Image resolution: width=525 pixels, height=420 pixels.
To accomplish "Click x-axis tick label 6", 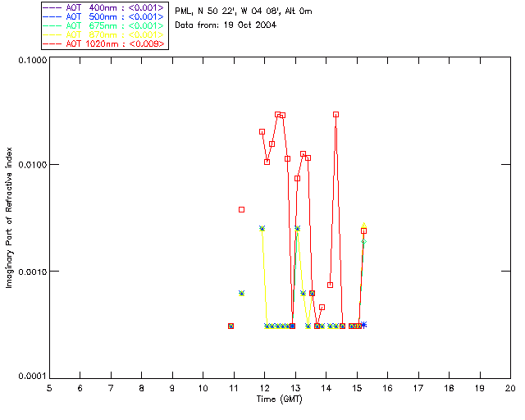I will 80,388.
